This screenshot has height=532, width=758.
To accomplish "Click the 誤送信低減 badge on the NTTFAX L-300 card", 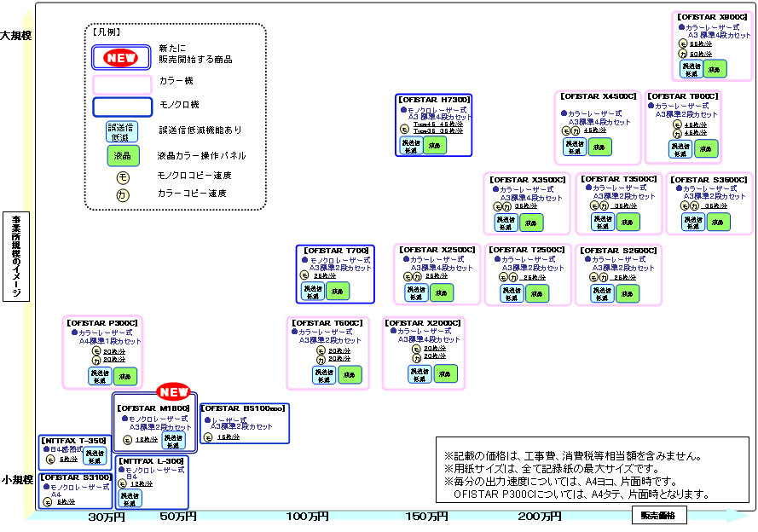I will [x=130, y=499].
